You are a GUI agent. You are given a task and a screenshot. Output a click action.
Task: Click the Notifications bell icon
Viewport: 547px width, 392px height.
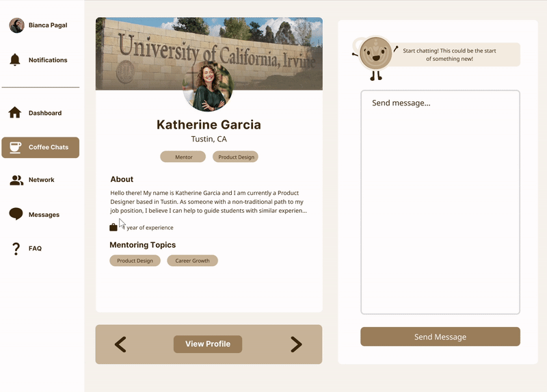[14, 60]
